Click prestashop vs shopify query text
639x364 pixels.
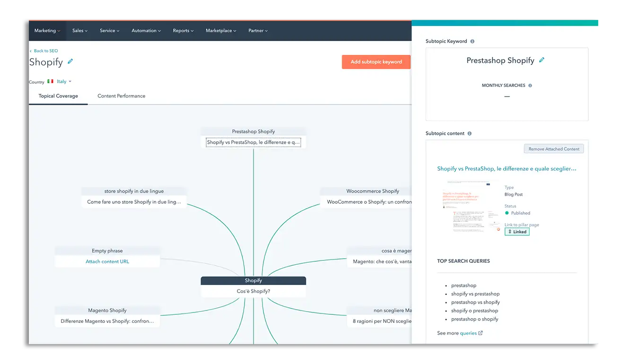475,303
